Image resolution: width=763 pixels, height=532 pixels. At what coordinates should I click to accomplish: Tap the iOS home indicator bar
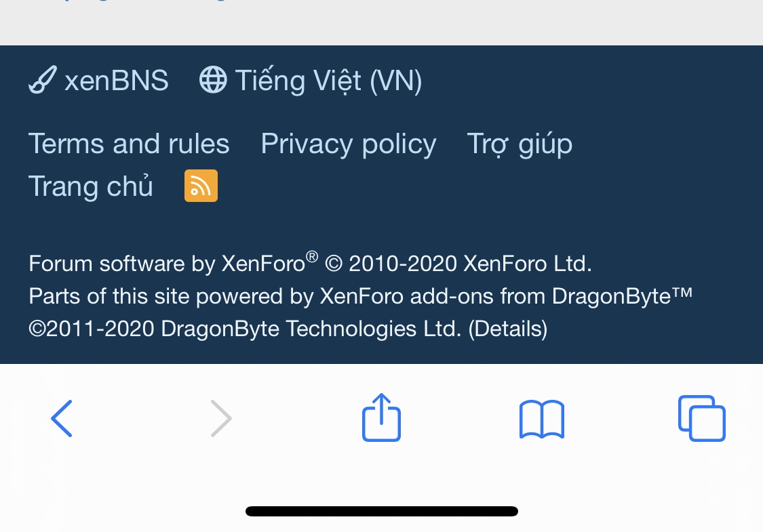coord(381,511)
